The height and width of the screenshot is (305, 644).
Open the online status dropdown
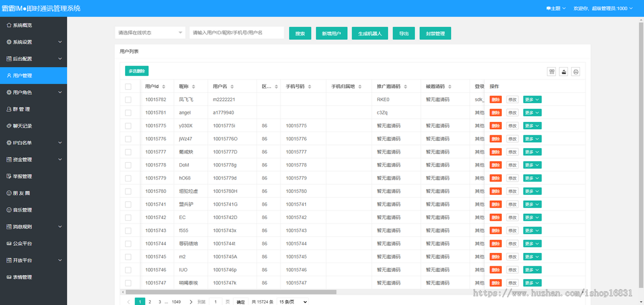(150, 33)
